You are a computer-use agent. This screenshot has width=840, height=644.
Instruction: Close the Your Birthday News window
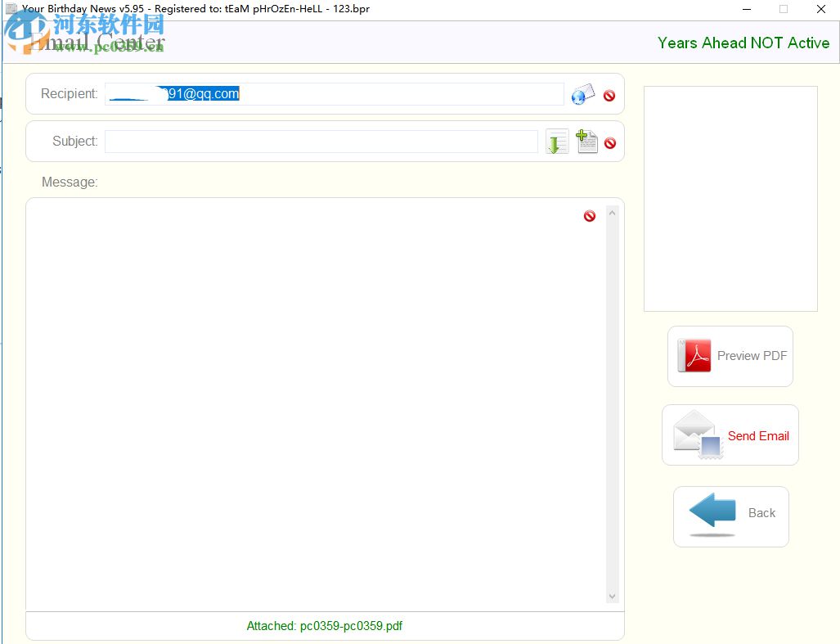click(x=820, y=9)
